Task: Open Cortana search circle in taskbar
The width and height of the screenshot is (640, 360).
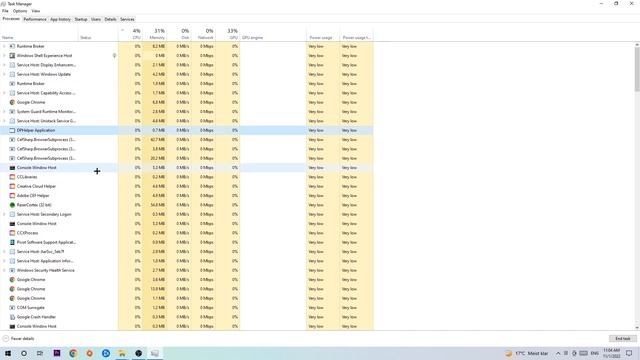Action: point(24,353)
